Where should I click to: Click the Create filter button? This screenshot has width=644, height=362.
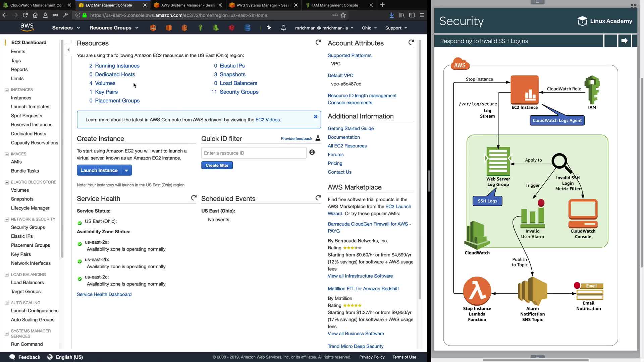(x=217, y=165)
